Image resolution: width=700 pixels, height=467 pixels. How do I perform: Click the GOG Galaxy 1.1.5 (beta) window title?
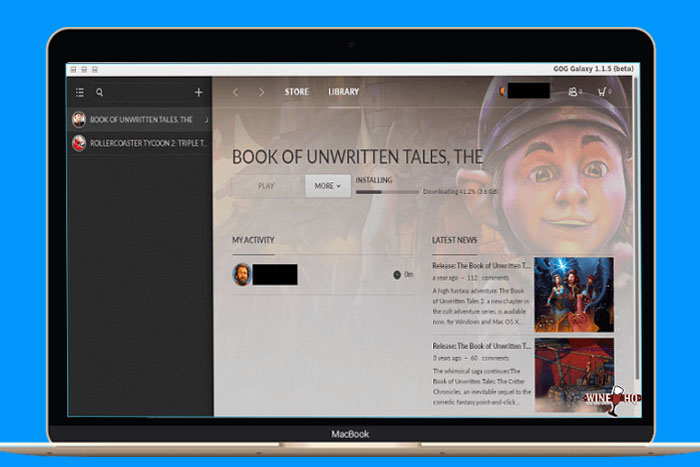click(x=593, y=69)
